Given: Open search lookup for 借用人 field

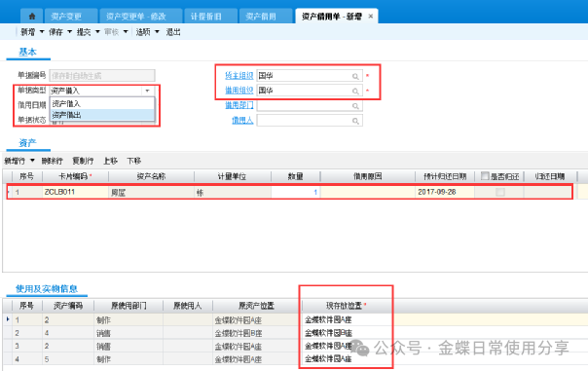Looking at the screenshot, I should [x=355, y=121].
